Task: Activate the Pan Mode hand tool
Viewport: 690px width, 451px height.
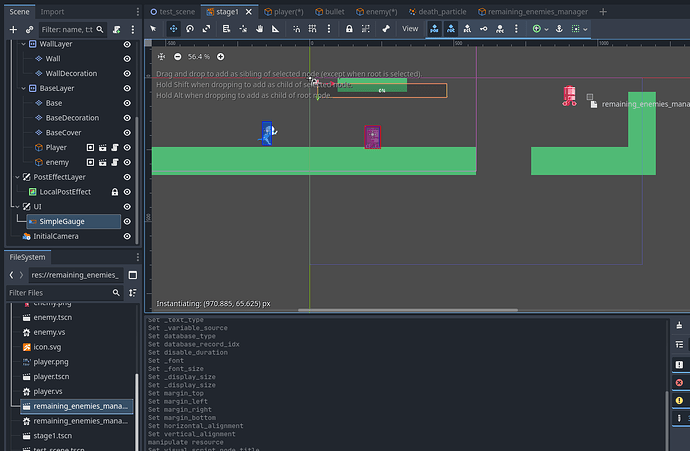Action: coord(259,29)
